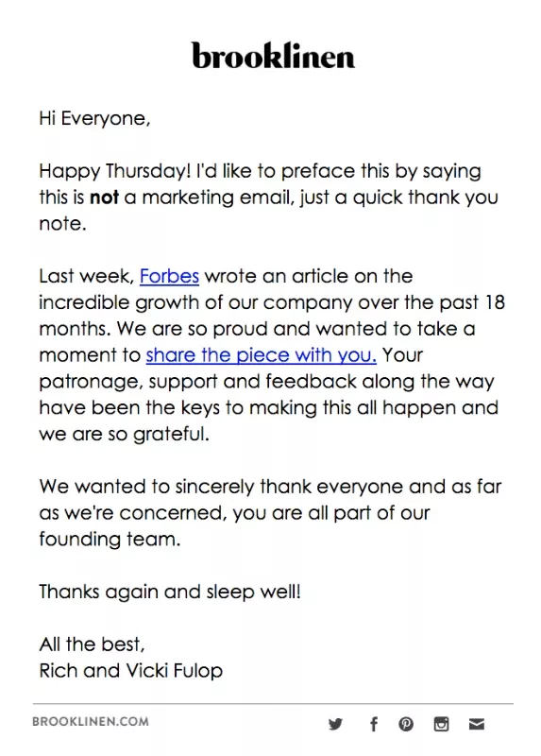
Task: Click the "Last week," text before Forbes
Action: coord(87,276)
